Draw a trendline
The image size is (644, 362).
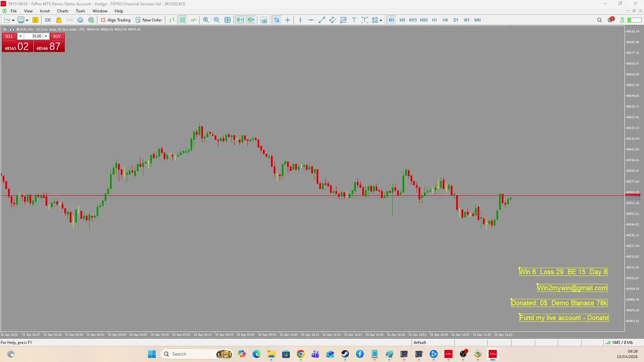pos(322,20)
